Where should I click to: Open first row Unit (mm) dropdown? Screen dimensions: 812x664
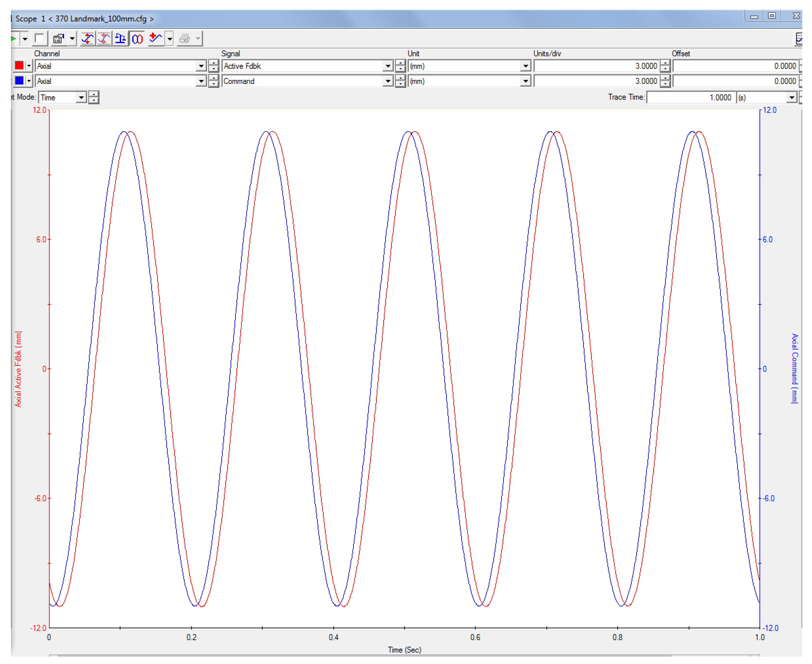[x=526, y=66]
